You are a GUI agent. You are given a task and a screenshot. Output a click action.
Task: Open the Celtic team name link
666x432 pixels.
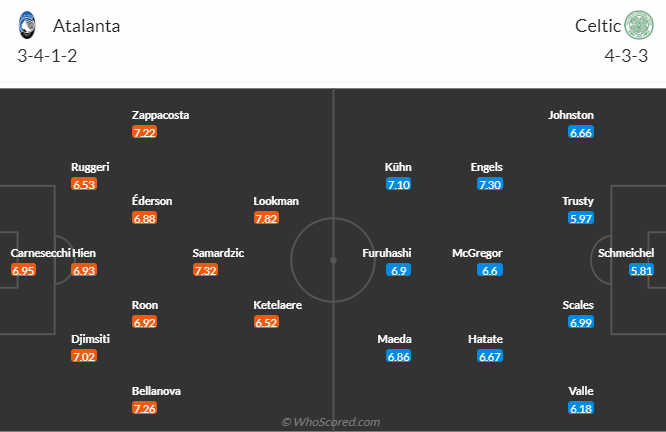[x=596, y=26]
